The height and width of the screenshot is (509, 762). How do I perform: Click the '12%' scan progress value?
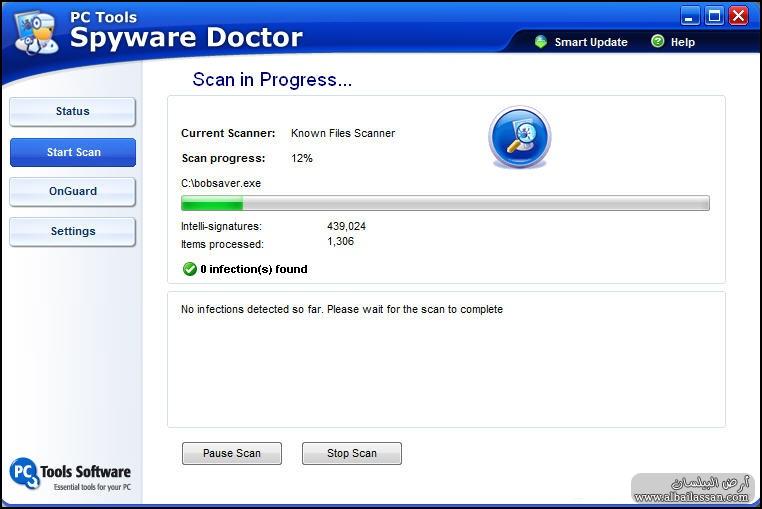coord(302,158)
